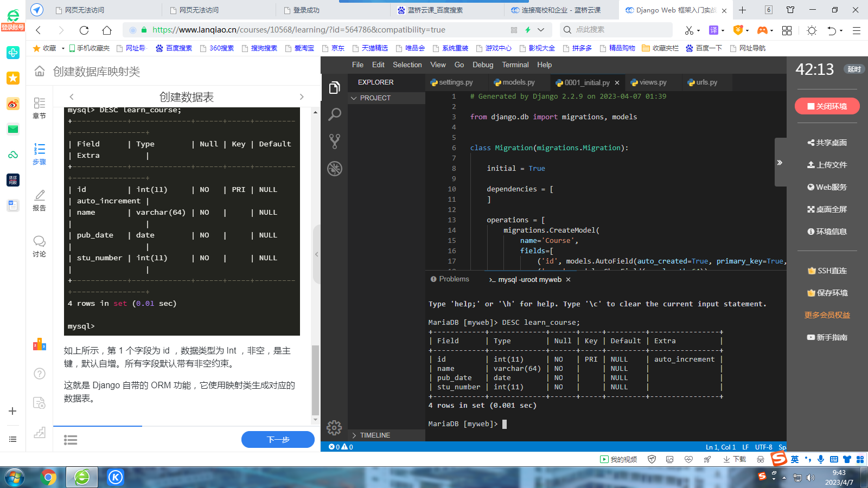Open the step list icon at bottom
Screen dimensions: 868x488
[71, 440]
